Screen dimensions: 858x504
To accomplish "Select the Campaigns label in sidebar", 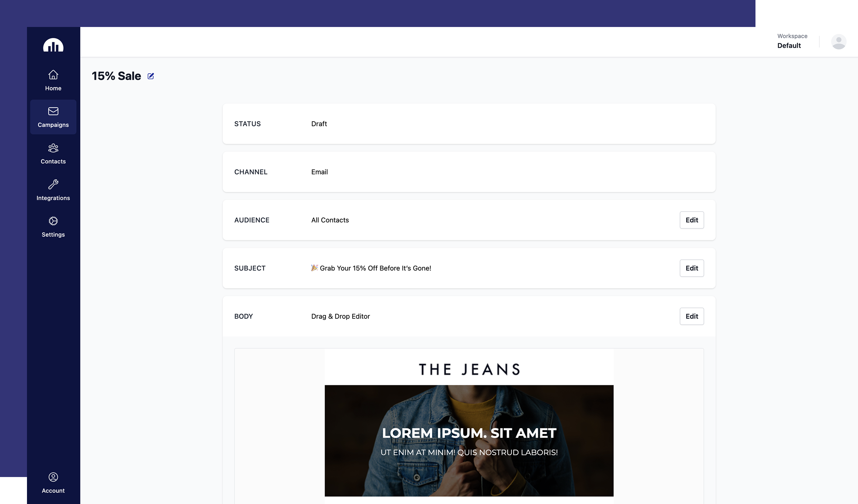I will [x=53, y=125].
